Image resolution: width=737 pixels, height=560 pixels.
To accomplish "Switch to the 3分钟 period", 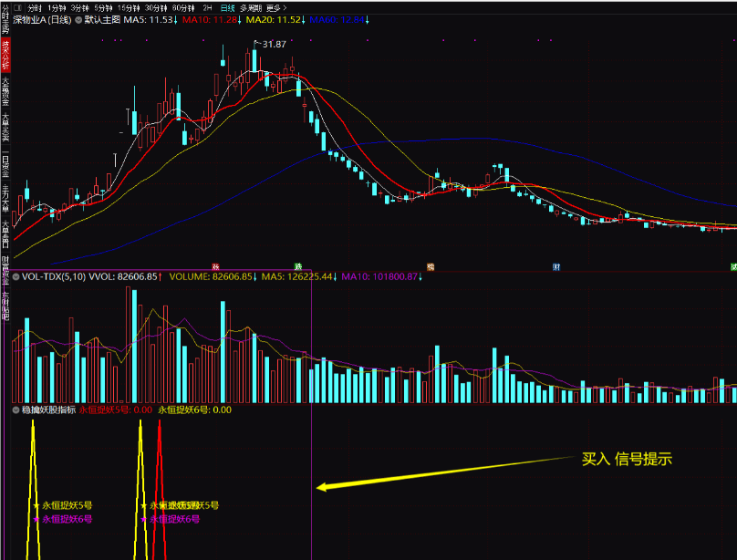I will (80, 8).
